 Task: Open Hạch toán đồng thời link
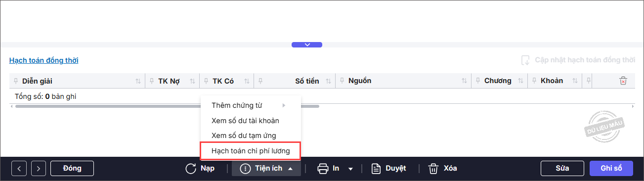click(x=43, y=60)
